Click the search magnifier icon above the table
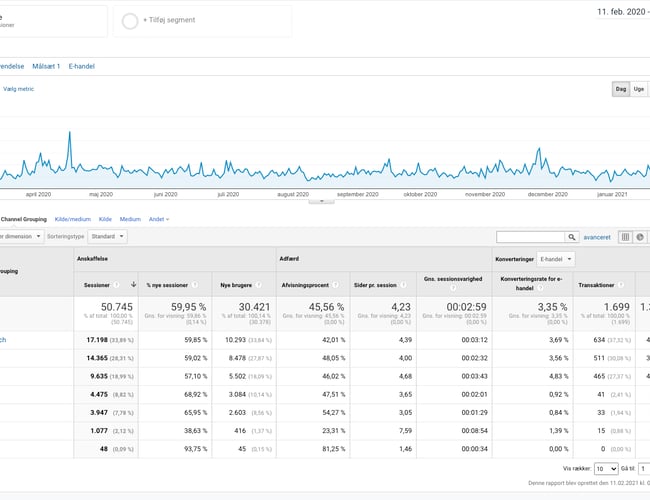 pos(572,237)
